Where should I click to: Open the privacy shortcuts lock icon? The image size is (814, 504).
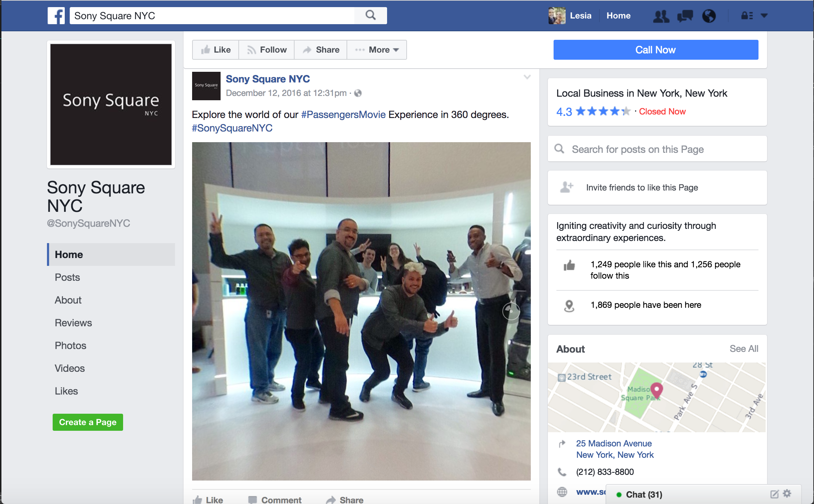click(747, 16)
